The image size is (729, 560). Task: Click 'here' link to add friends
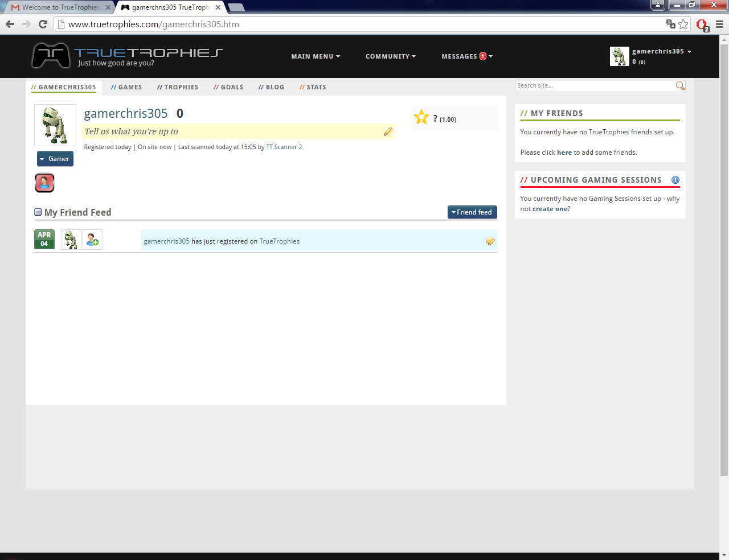click(564, 153)
